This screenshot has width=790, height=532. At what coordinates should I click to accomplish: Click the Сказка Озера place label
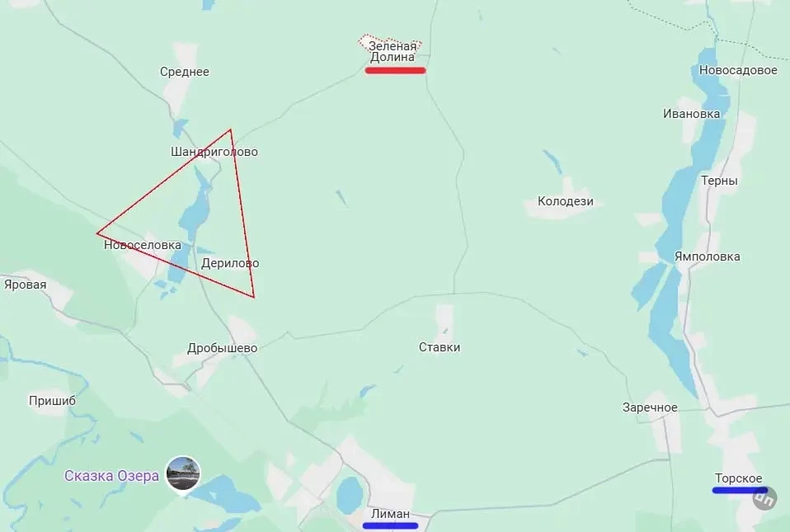point(111,476)
